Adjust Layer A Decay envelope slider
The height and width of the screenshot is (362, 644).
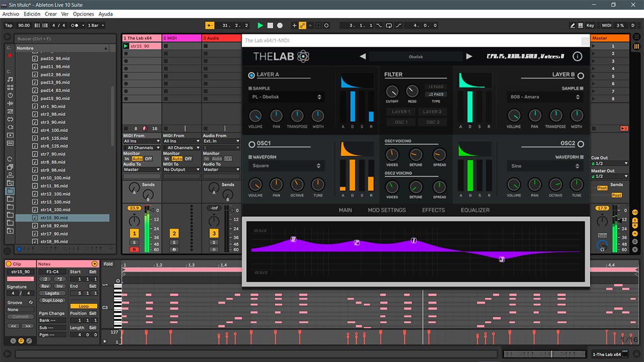click(x=353, y=106)
